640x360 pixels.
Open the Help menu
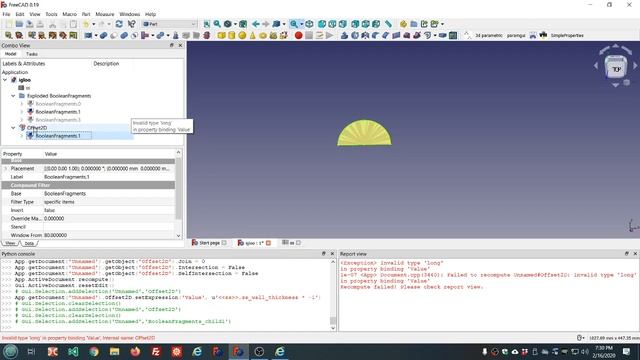[150, 14]
